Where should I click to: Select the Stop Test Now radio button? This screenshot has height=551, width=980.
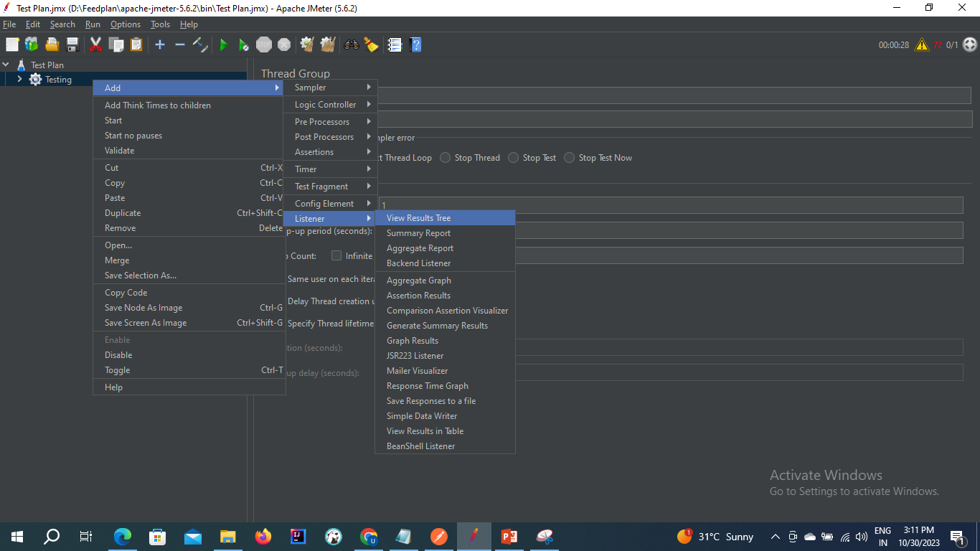click(x=570, y=158)
